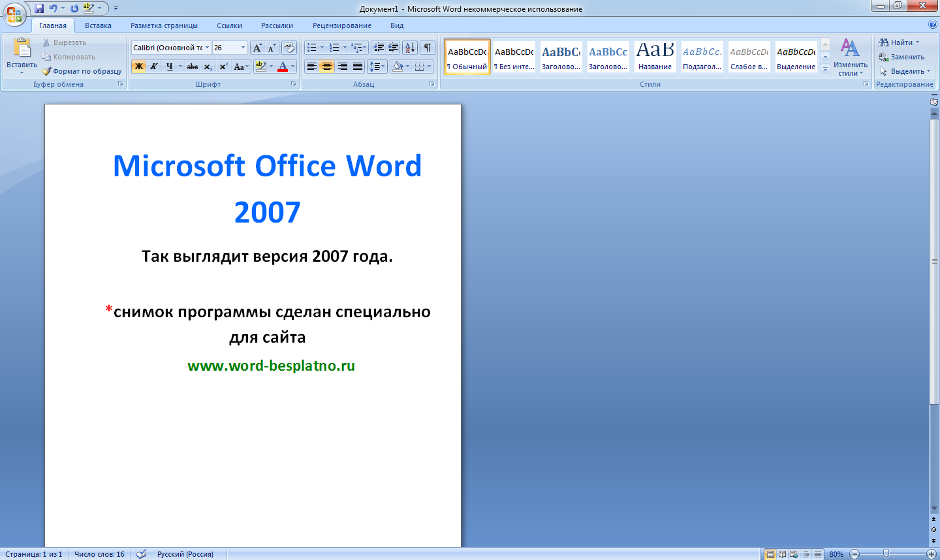Image resolution: width=940 pixels, height=560 pixels.
Task: Zoom out with minus button
Action: (854, 554)
